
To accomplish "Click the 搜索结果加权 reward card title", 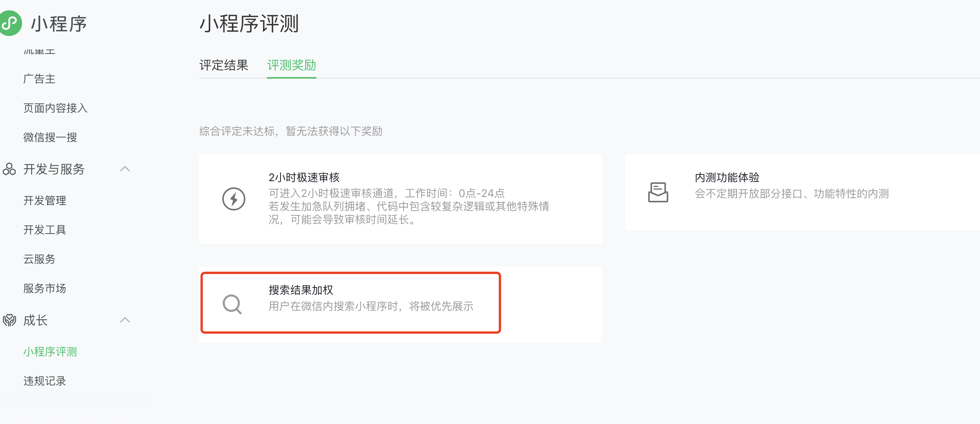I will (301, 290).
